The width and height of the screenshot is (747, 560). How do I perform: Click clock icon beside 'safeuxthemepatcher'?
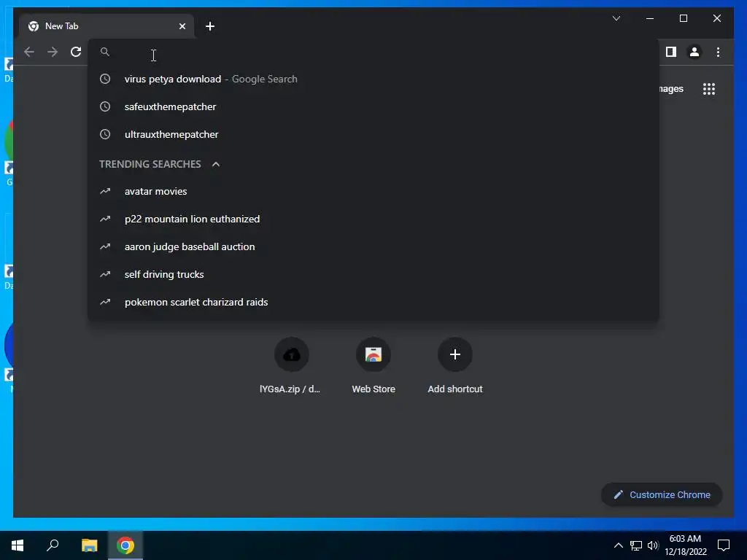pyautogui.click(x=105, y=106)
